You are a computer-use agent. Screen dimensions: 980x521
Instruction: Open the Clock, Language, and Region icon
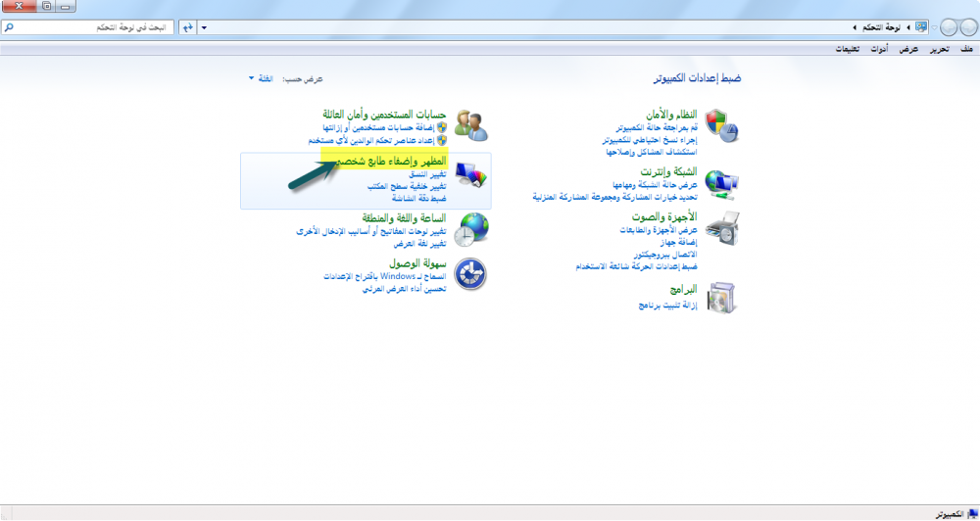point(470,228)
